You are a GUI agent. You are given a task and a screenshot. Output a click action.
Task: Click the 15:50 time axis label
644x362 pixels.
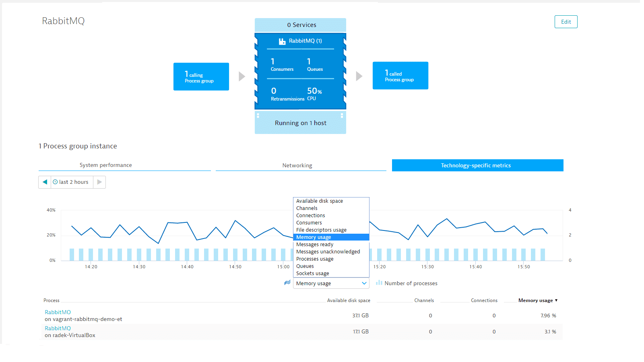point(524,267)
